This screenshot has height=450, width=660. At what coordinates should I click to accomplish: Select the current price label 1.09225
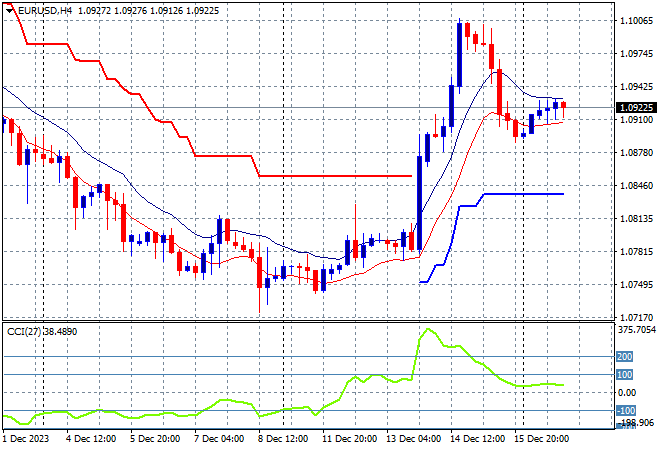(x=636, y=108)
